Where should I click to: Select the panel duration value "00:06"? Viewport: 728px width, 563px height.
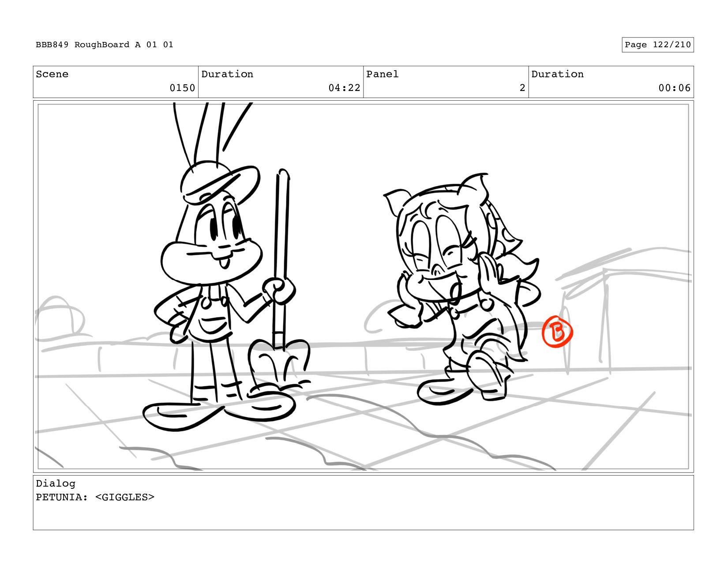tap(674, 88)
